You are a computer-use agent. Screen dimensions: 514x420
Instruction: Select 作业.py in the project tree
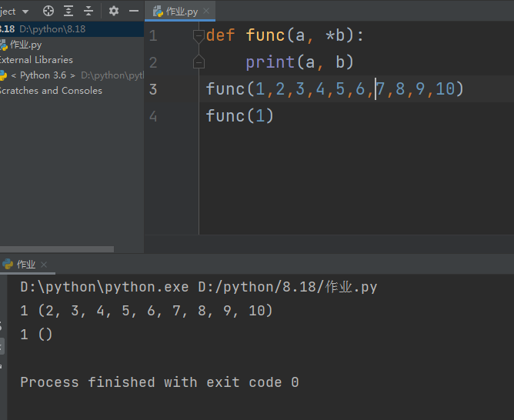coord(25,45)
